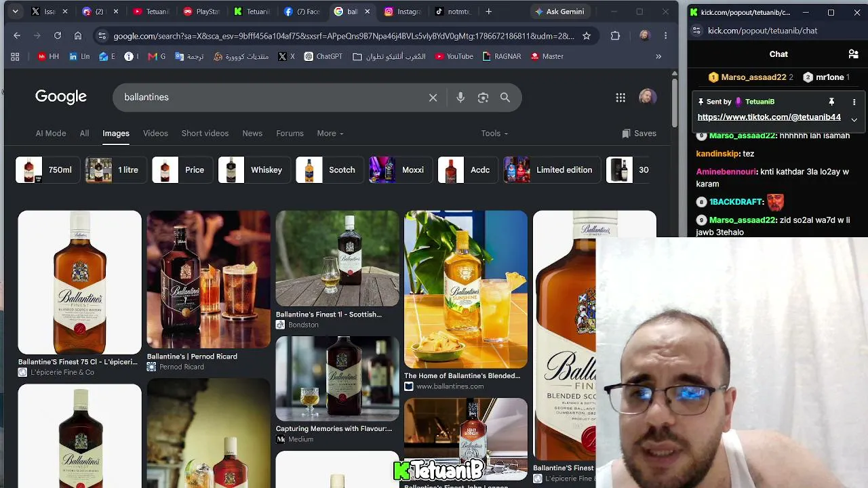Open the Chrome extensions puzzle icon

coord(615,35)
